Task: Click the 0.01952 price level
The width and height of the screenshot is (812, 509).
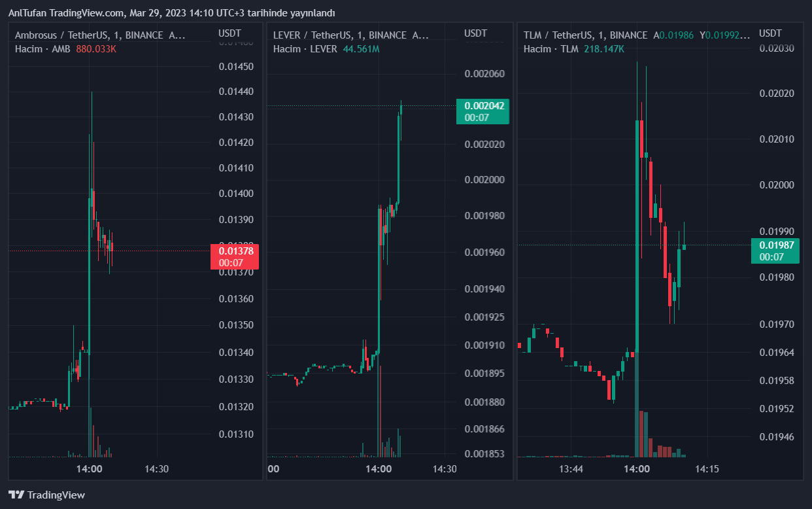Action: pos(777,408)
